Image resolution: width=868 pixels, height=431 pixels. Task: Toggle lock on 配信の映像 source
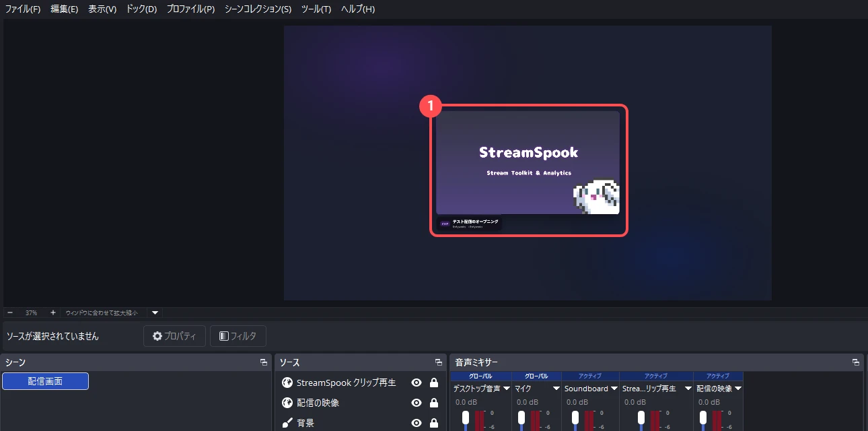(x=434, y=403)
